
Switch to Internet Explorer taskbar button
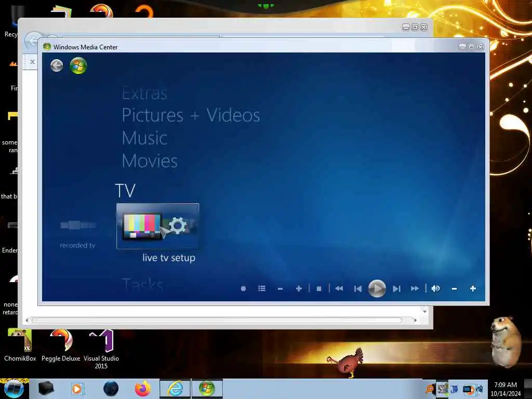(x=175, y=389)
